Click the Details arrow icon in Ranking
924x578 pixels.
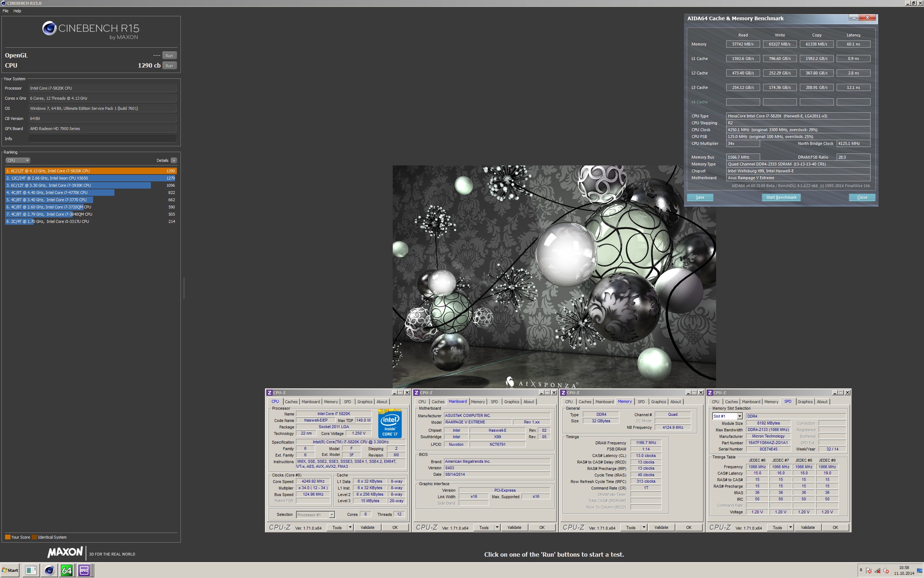174,160
